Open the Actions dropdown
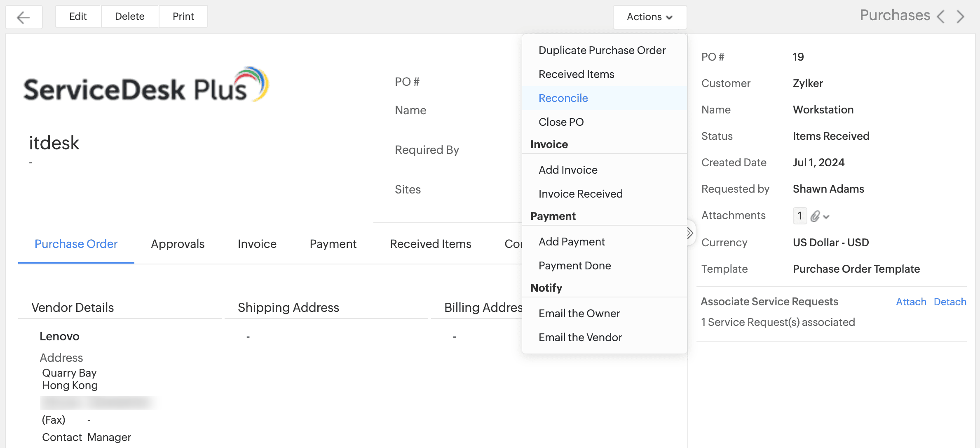The image size is (980, 448). click(x=649, y=17)
